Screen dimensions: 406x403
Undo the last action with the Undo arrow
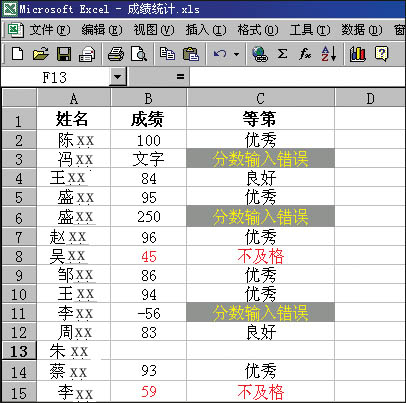click(x=220, y=54)
